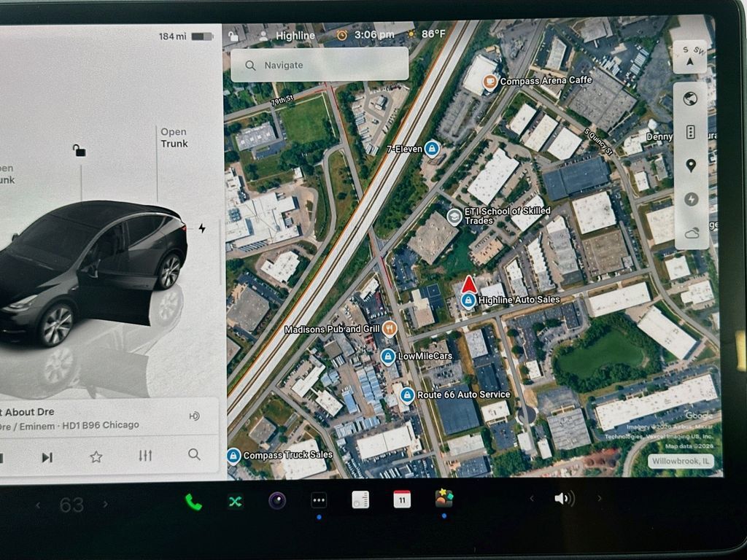The height and width of the screenshot is (560, 747).
Task: Raise cabin temperature right arrow
Action: point(105,504)
